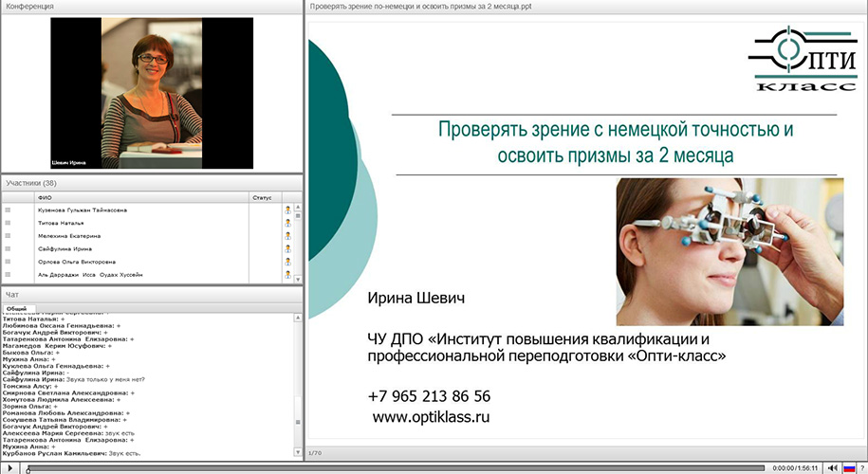Click phone number +7 965 213 86 56

[429, 396]
